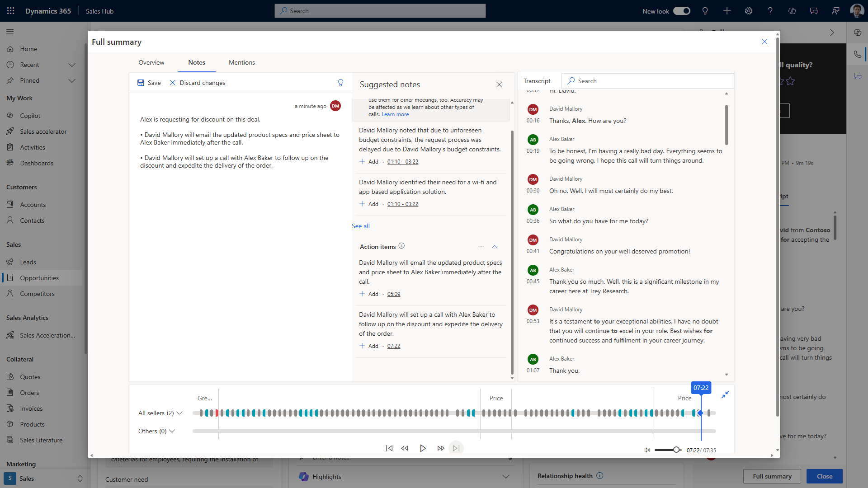Click the lightbulb icon in the notes toolbar

[x=340, y=83]
